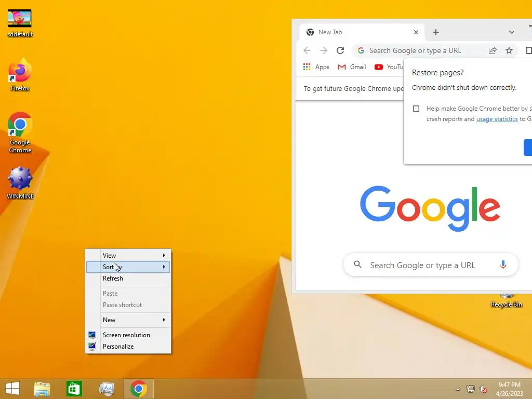Open the Recycle Bin on desktop
Screen dimensions: 532x399
point(506,301)
